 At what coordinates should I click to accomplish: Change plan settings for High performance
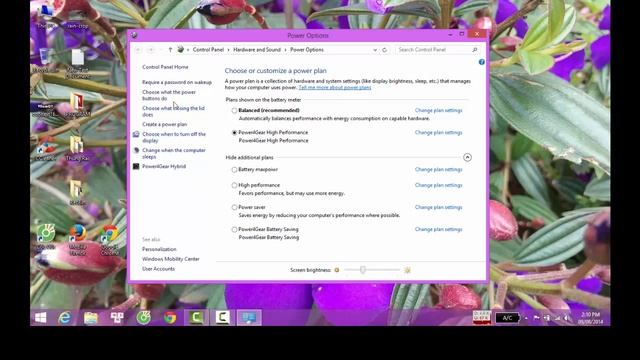pyautogui.click(x=438, y=185)
